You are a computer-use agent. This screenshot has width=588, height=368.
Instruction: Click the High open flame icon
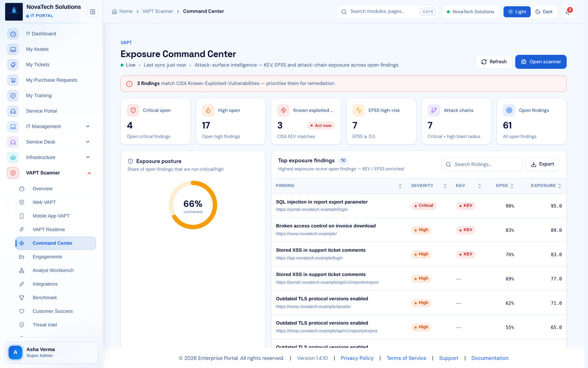(208, 110)
